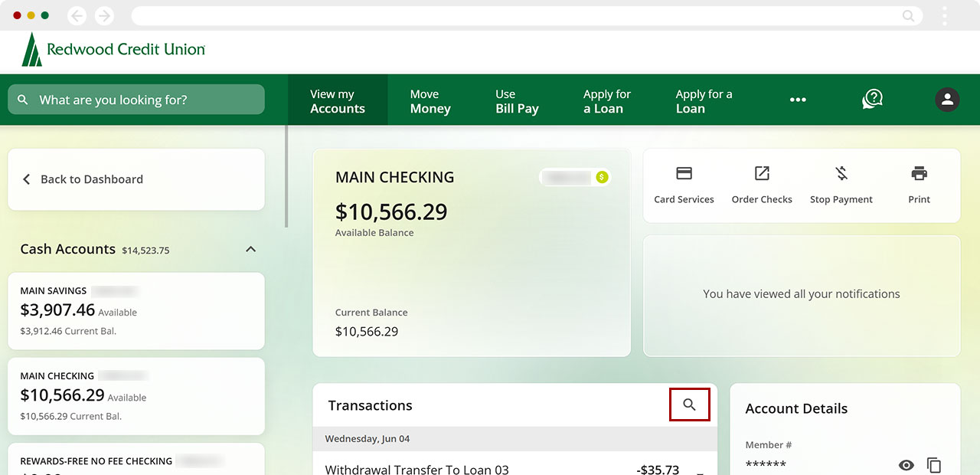Select the Main Checking account card in the sidebar
The width and height of the screenshot is (980, 475).
[x=136, y=395]
